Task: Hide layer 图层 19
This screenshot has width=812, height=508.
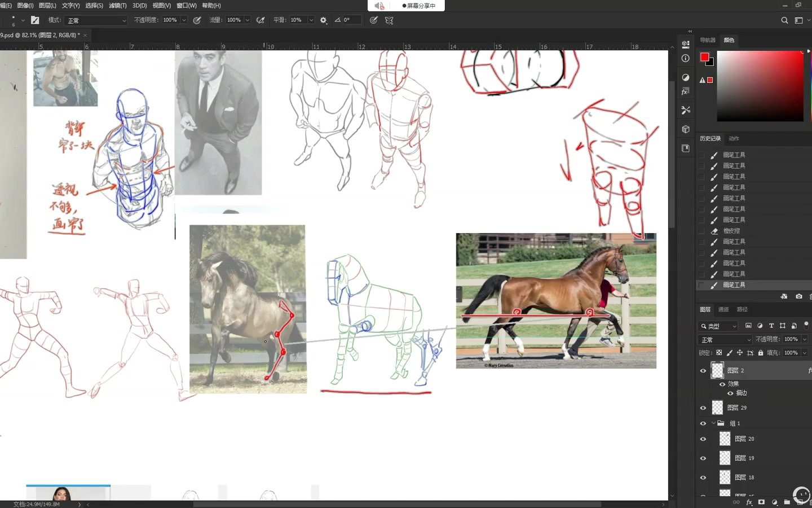Action: (x=703, y=458)
